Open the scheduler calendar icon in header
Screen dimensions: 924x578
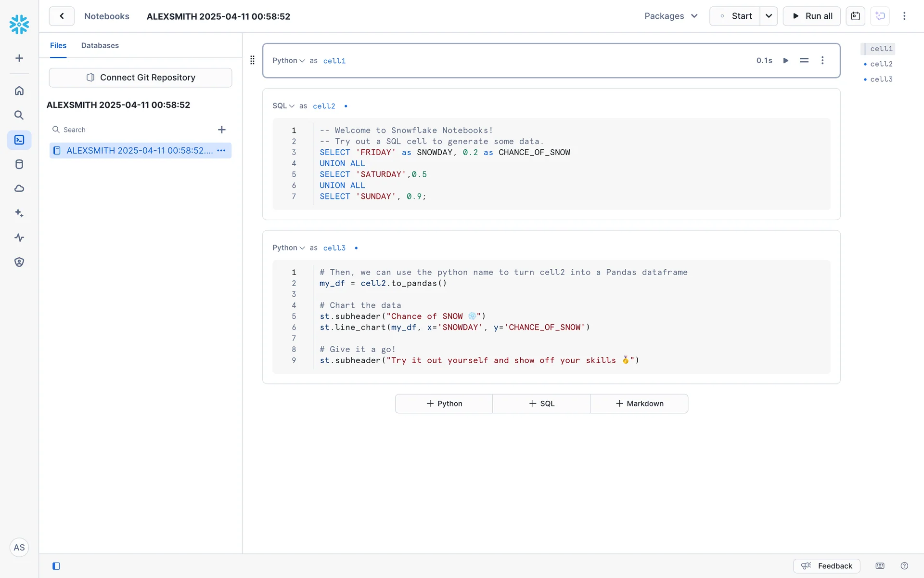point(855,16)
